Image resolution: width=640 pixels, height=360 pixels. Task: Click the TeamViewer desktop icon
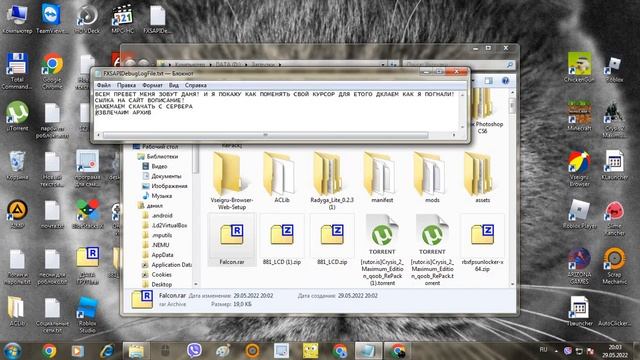[51, 20]
